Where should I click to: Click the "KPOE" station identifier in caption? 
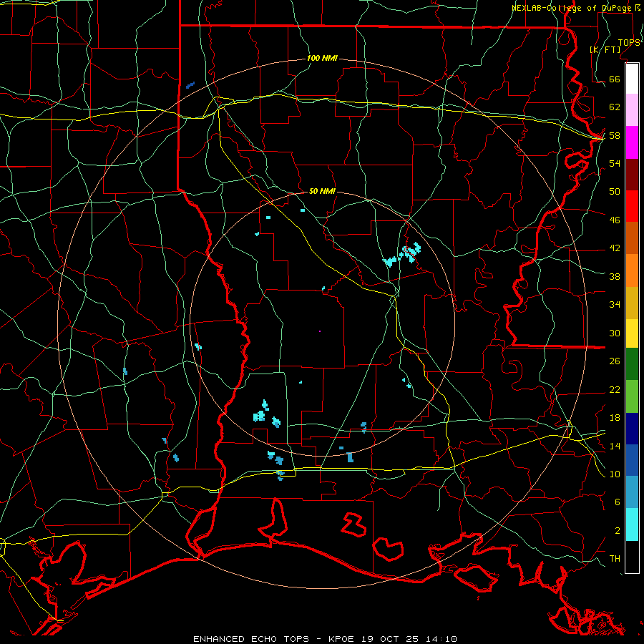343,639
